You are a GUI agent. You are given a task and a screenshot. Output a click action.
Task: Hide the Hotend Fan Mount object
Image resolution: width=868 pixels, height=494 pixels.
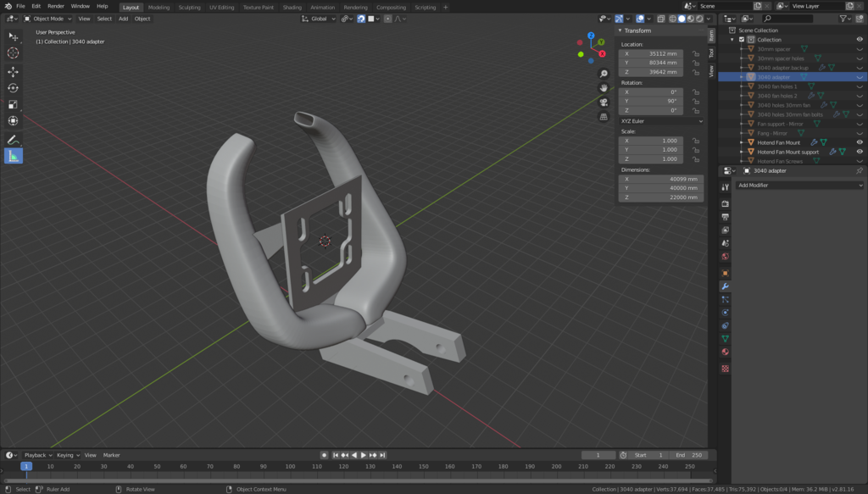pyautogui.click(x=860, y=142)
